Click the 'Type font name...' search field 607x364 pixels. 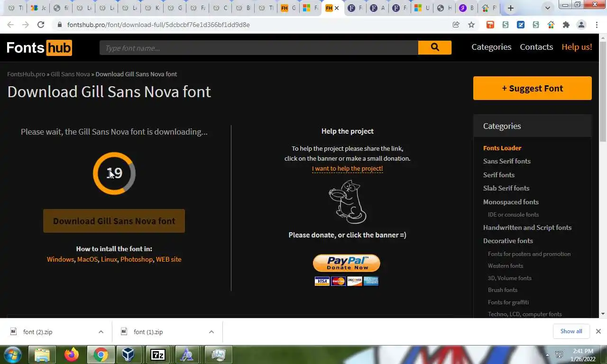pos(259,47)
